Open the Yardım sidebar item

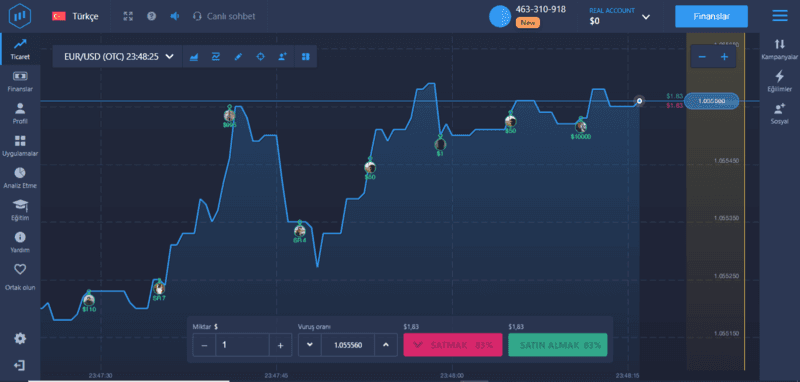[x=20, y=242]
